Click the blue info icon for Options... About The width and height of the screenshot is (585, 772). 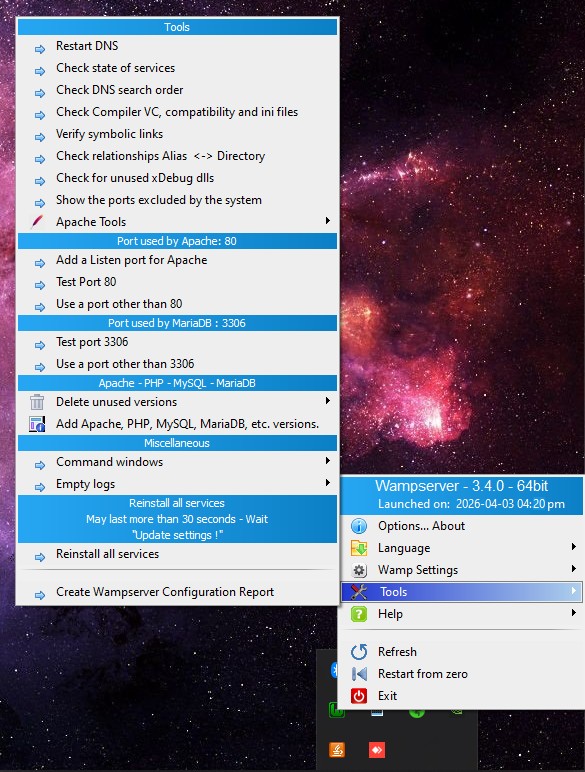click(359, 526)
